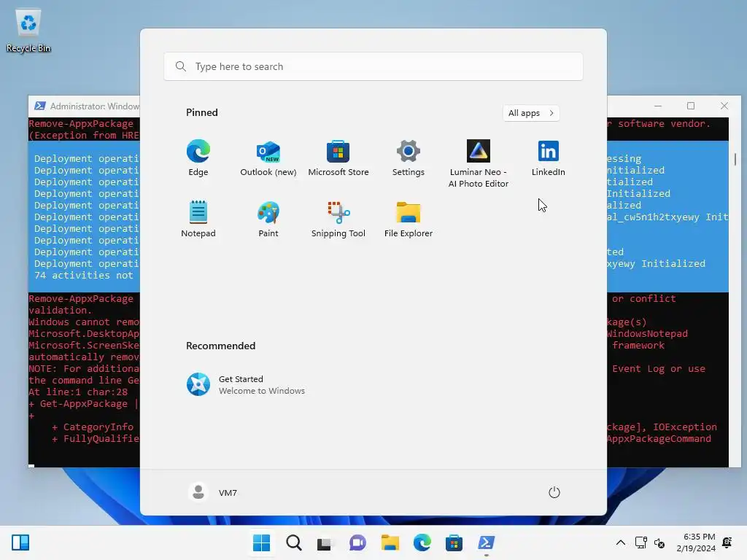Launch Luminar Neo AI Photo Editor
Viewport: 747px width, 560px height.
[479, 164]
